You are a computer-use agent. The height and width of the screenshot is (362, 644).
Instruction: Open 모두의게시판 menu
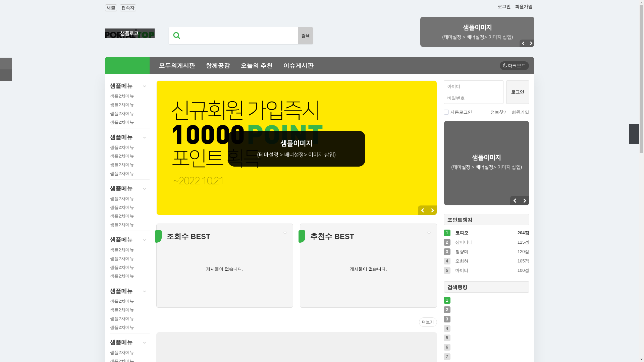click(x=177, y=66)
